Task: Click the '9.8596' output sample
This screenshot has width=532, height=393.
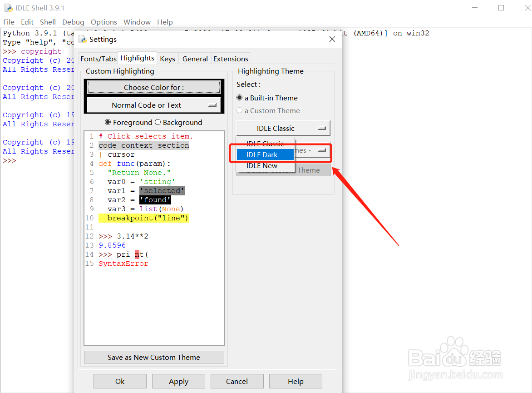Action: pos(112,245)
